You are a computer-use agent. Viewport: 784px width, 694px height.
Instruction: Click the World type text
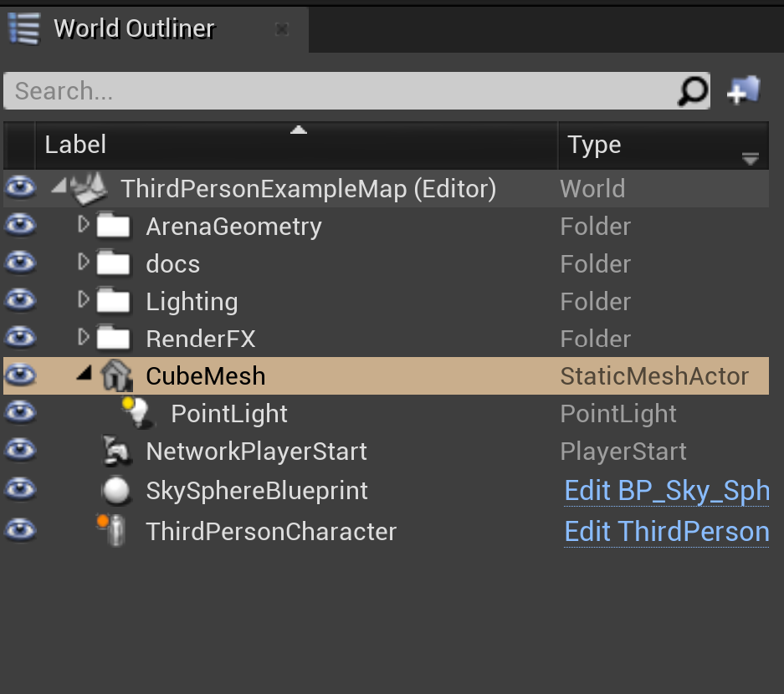pyautogui.click(x=592, y=189)
